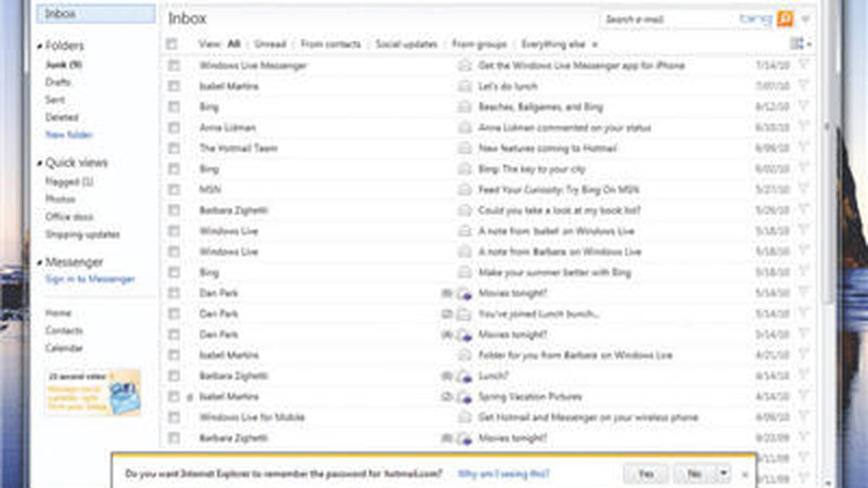868x488 pixels.
Task: Open the arrange-by icon at top right of list
Action: click(x=800, y=44)
